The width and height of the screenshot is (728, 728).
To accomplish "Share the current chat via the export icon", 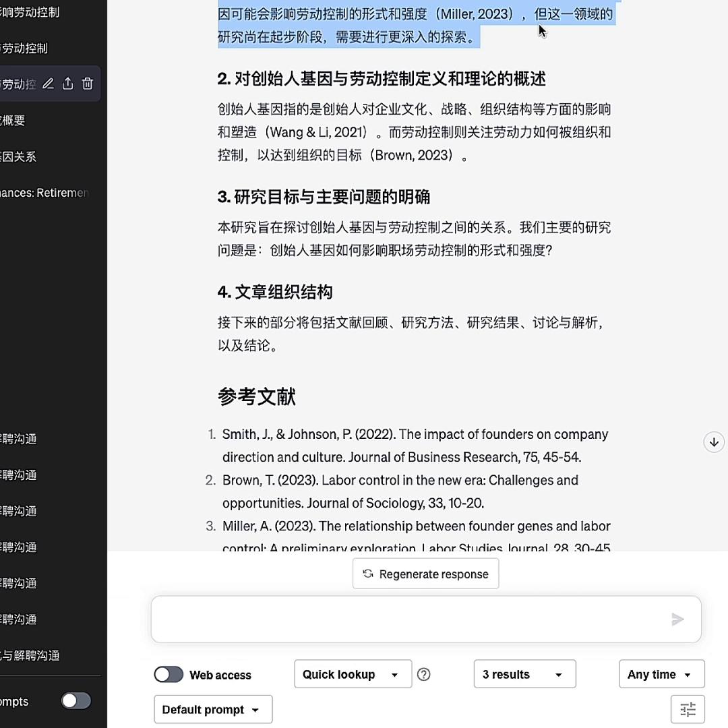I will [67, 84].
